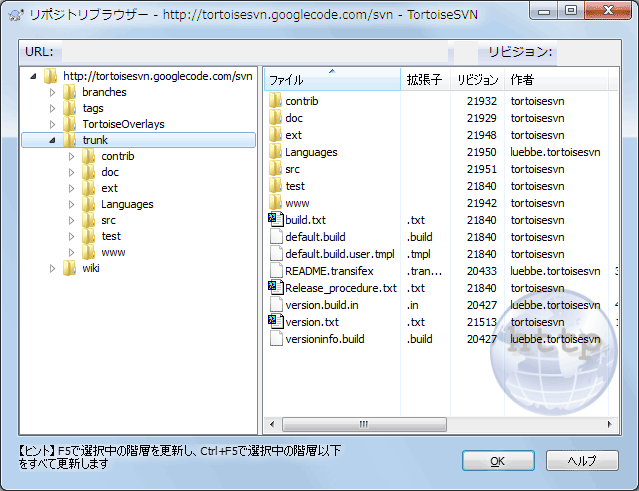This screenshot has width=639, height=491.
Task: Expand the branches tree node
Action: pyautogui.click(x=52, y=92)
